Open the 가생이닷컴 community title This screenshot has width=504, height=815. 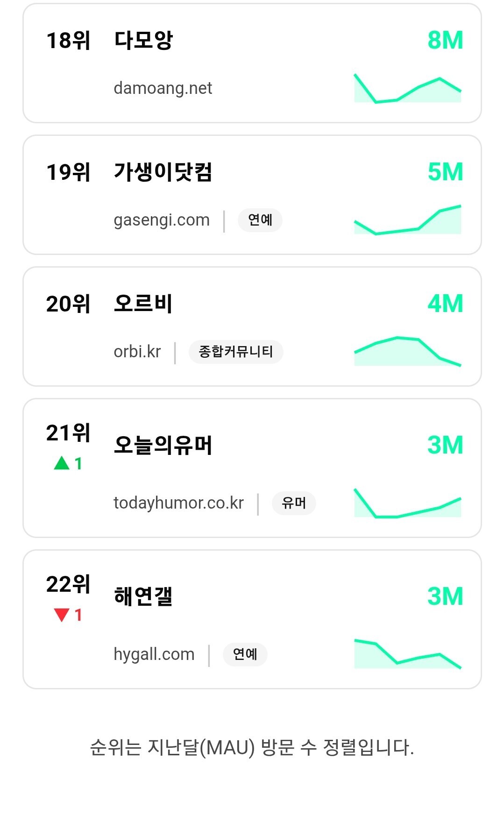[163, 172]
